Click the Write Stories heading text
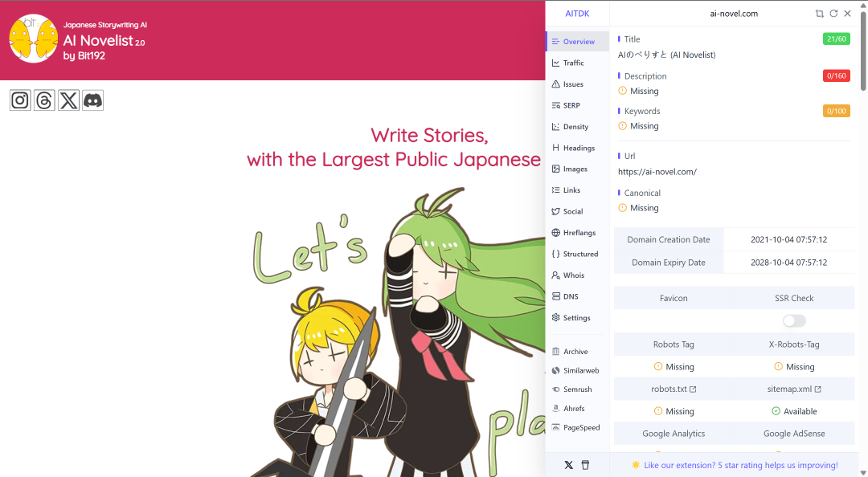868x477 pixels. (429, 135)
